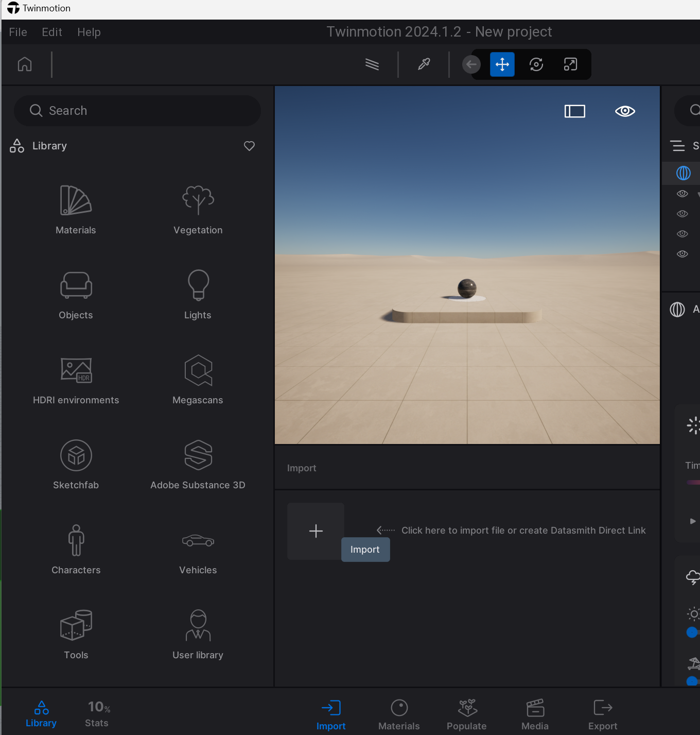700x735 pixels.
Task: Open the Vegetation library category
Action: [x=198, y=210]
